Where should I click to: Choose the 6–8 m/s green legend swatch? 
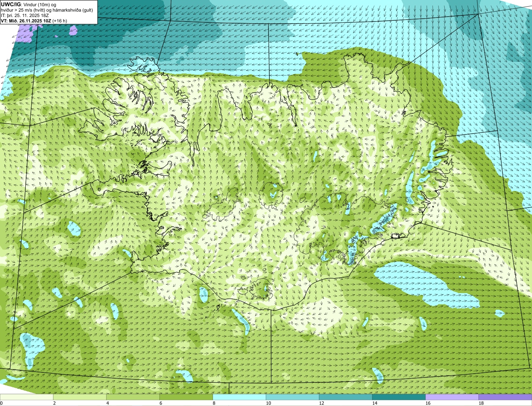186,397
